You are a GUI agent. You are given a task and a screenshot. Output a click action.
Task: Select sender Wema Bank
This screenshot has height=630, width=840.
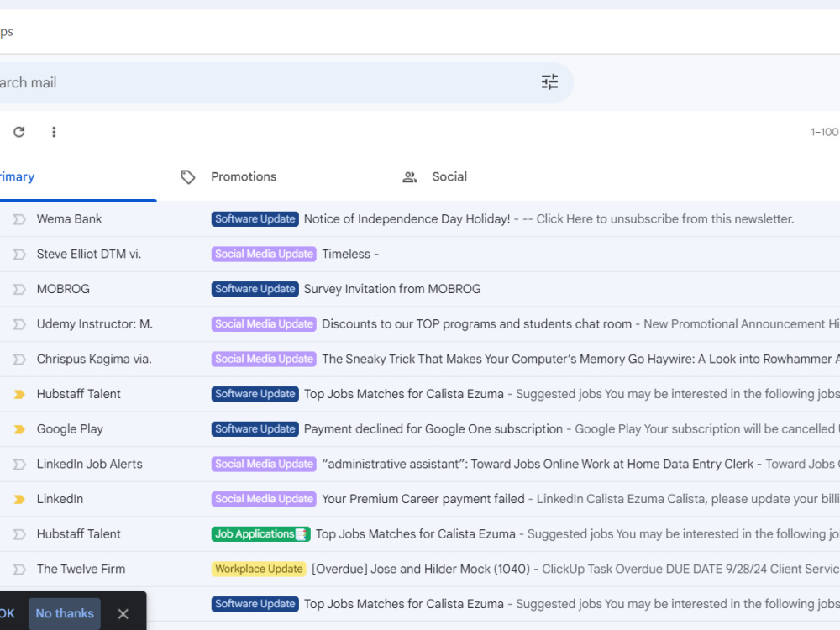point(69,219)
